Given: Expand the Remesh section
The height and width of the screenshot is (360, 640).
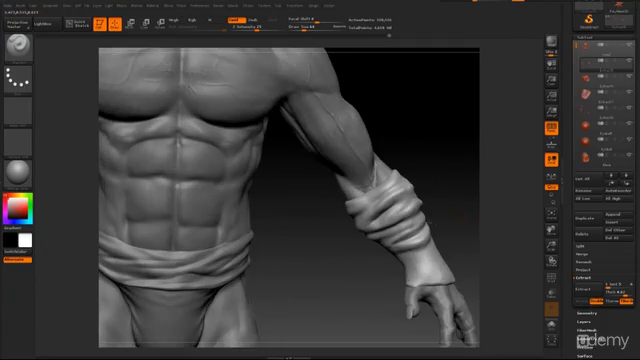Looking at the screenshot, I should (x=583, y=262).
